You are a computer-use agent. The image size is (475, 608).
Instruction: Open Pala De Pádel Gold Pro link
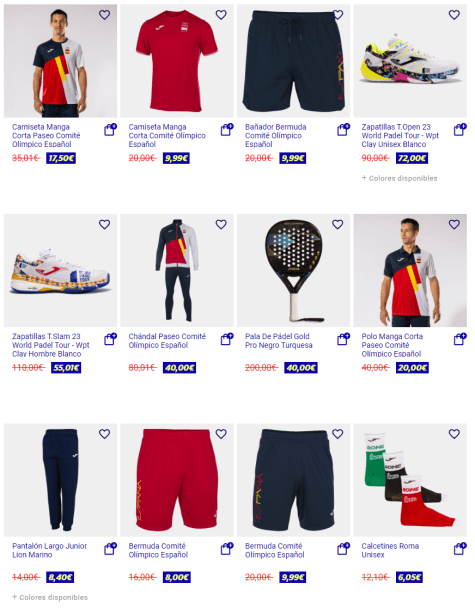pos(278,341)
